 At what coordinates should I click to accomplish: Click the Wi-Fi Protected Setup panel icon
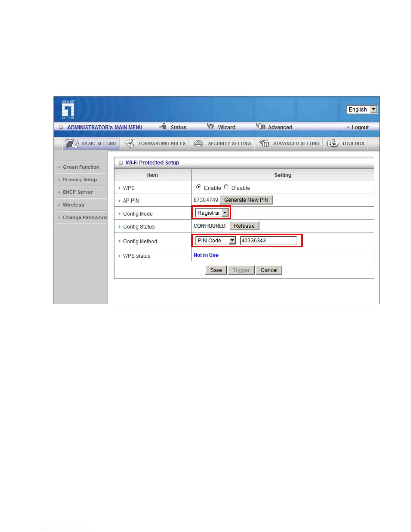(x=121, y=163)
